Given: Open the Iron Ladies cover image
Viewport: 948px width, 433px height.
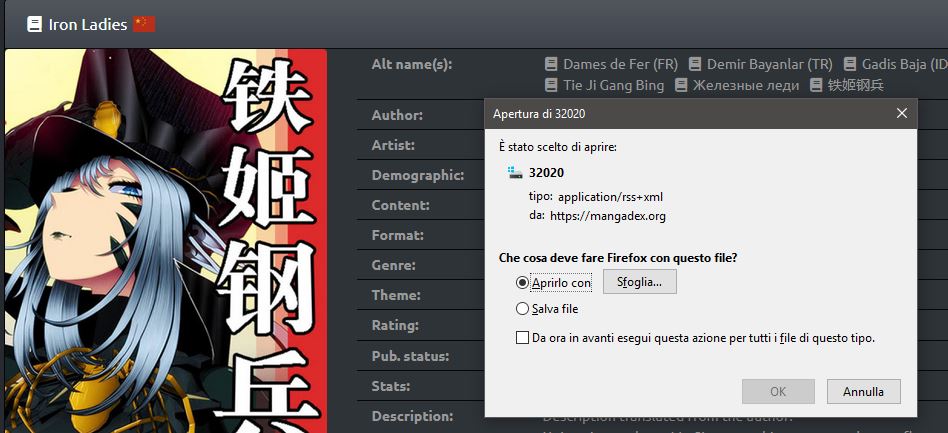Looking at the screenshot, I should (166, 240).
